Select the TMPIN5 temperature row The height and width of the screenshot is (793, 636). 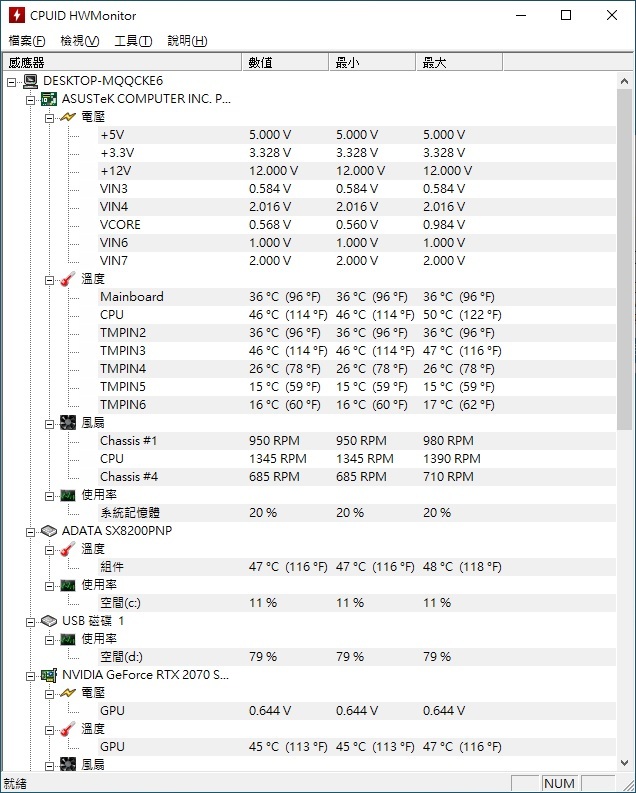tap(357, 387)
